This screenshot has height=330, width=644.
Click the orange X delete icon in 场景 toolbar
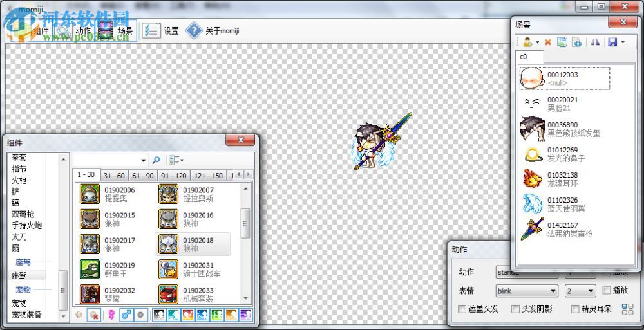547,42
